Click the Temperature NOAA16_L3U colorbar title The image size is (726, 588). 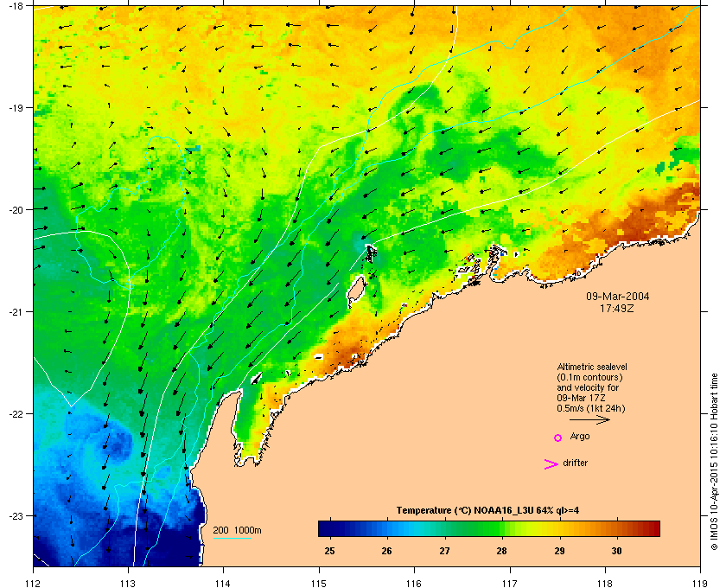tap(487, 511)
